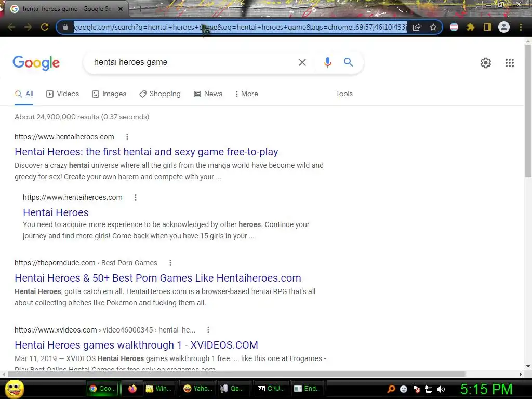Submit search with the magnifier icon

click(x=348, y=62)
